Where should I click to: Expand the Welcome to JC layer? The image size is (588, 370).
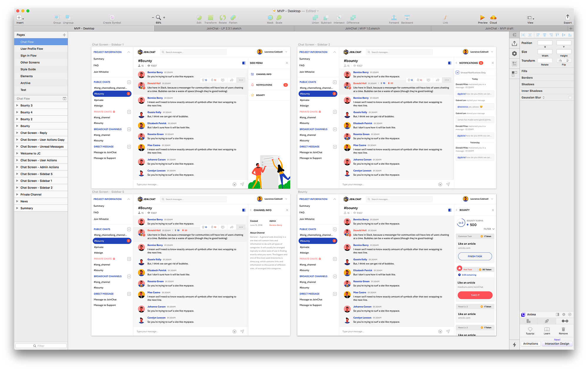tap(17, 154)
